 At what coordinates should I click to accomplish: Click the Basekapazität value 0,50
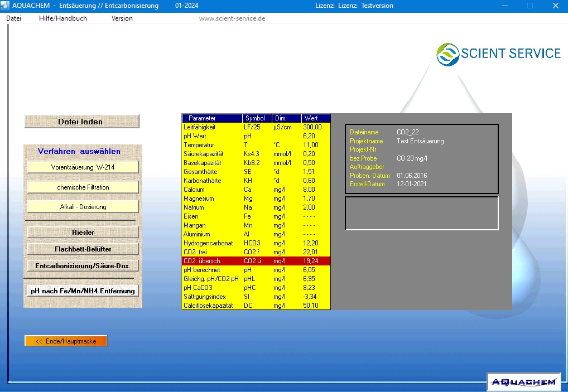click(x=309, y=163)
